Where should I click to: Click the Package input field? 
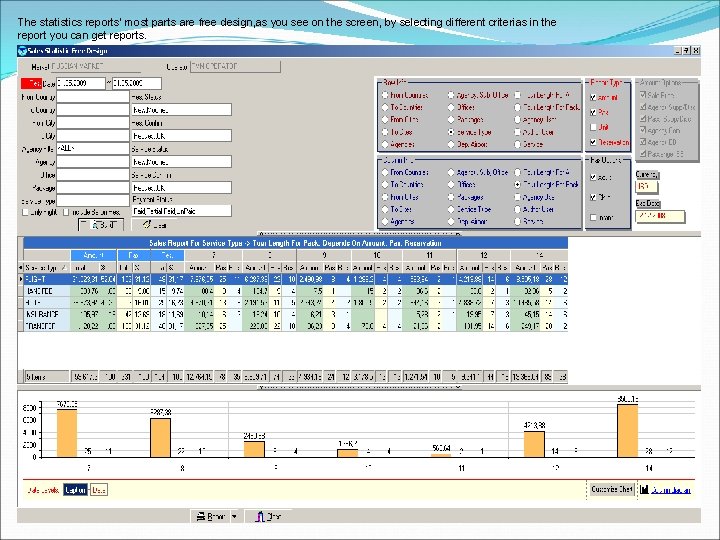click(x=93, y=188)
